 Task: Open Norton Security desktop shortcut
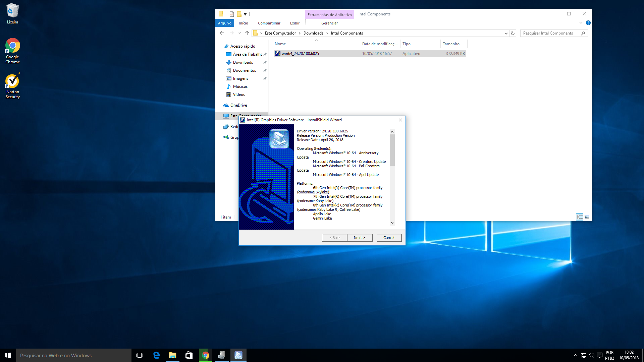12,86
